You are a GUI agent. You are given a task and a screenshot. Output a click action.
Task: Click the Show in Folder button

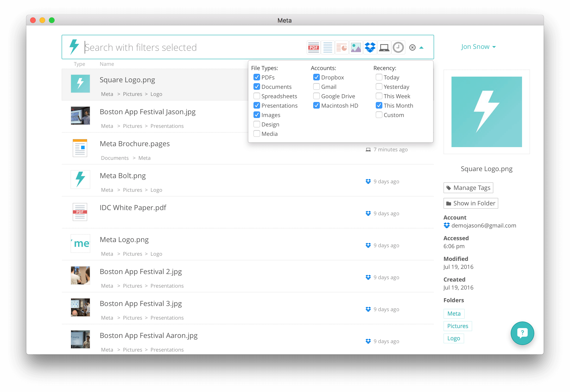471,203
